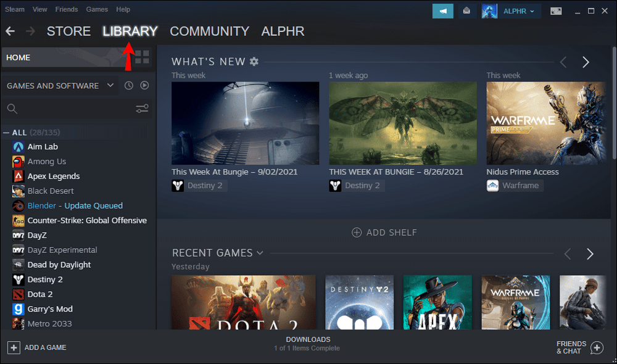
Task: Click the announcements megaphone icon
Action: [442, 10]
